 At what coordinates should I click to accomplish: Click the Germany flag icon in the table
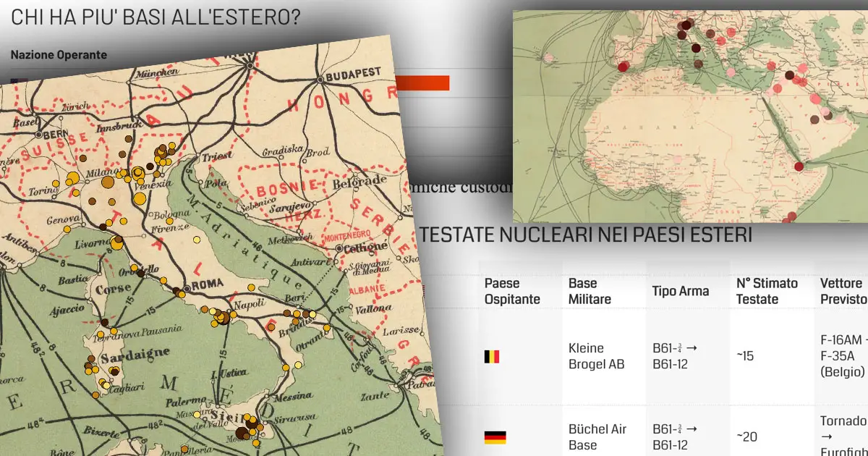495,437
